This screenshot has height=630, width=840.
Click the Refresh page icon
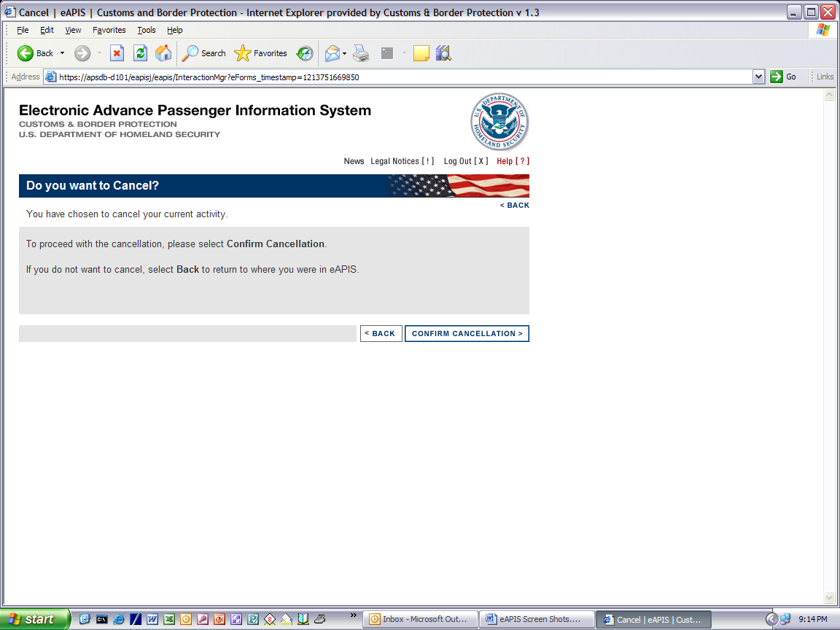[x=140, y=53]
